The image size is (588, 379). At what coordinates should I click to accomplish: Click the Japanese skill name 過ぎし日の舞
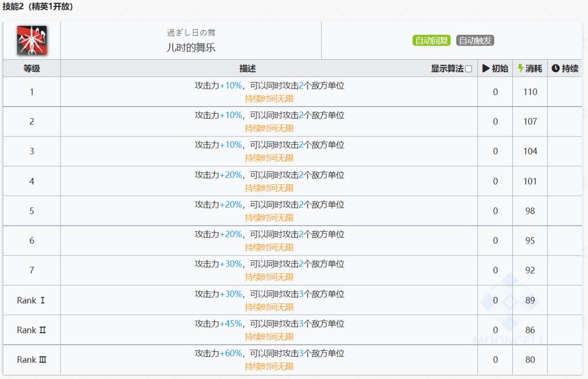click(x=191, y=33)
